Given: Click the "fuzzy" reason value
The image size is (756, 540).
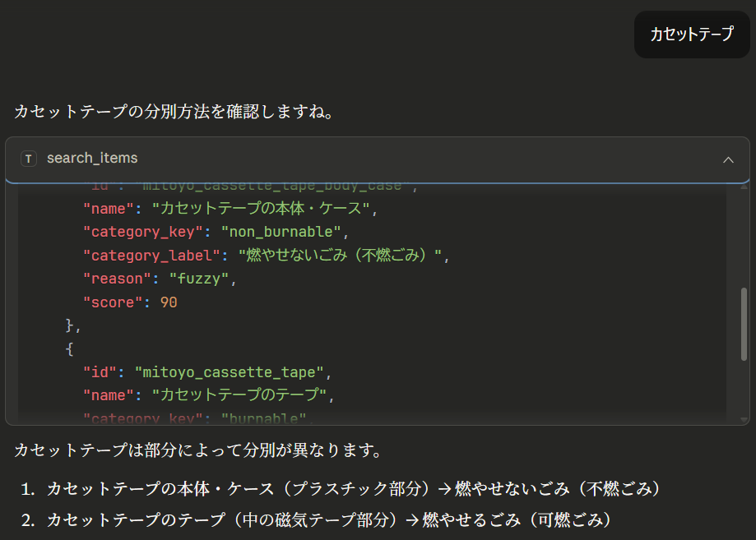Looking at the screenshot, I should (199, 279).
